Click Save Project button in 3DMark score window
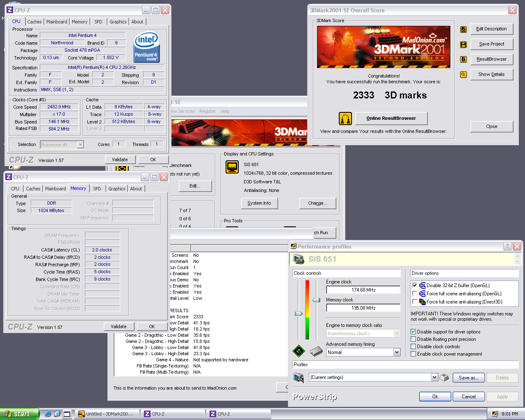The height and width of the screenshot is (420, 525). 492,44
